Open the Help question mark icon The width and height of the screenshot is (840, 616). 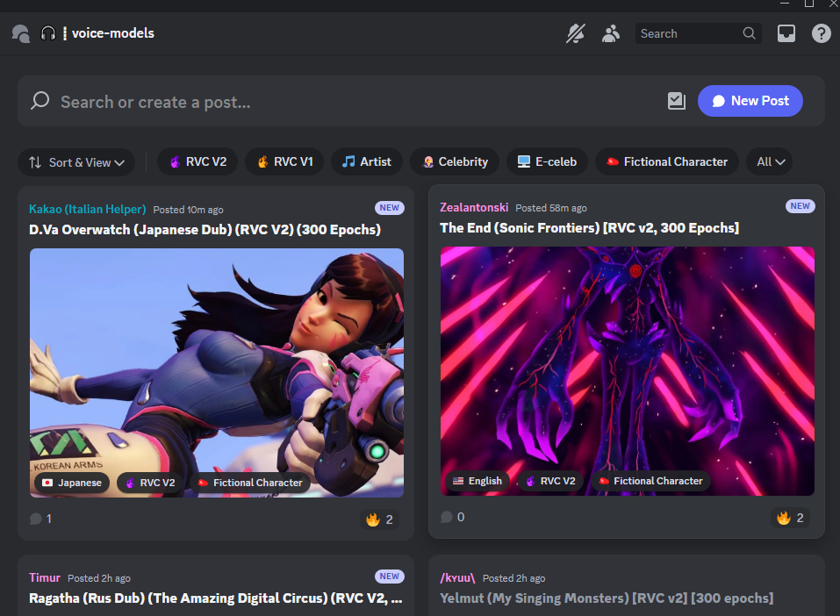[x=821, y=33]
